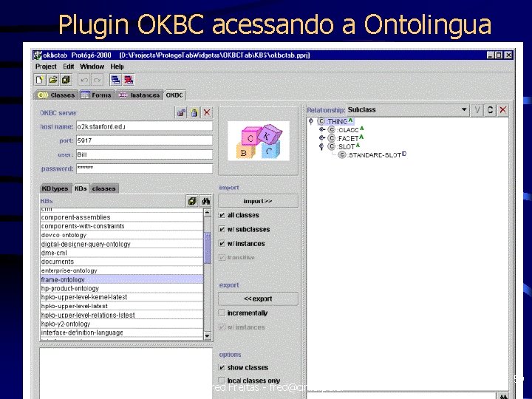Click the KBs list scrollbar thumb
This screenshot has height=399, width=532.
[x=208, y=248]
